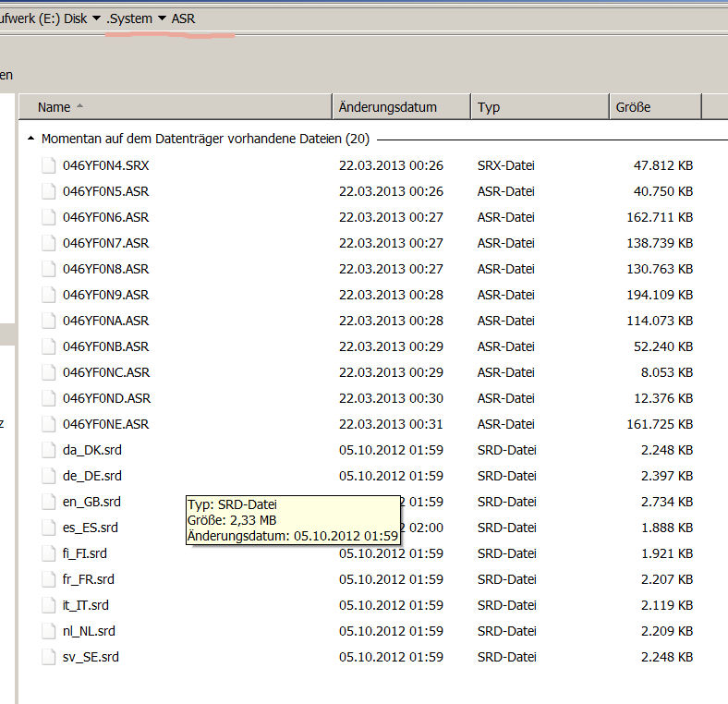Click the file icon of 046YF0N4.SRX

click(48, 166)
